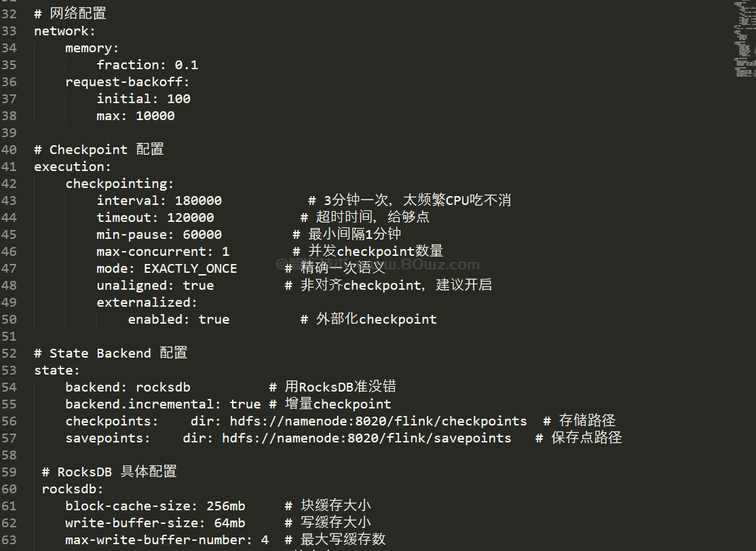Image resolution: width=756 pixels, height=551 pixels.
Task: Place cursor on "request-backoff:" key
Action: click(x=128, y=82)
